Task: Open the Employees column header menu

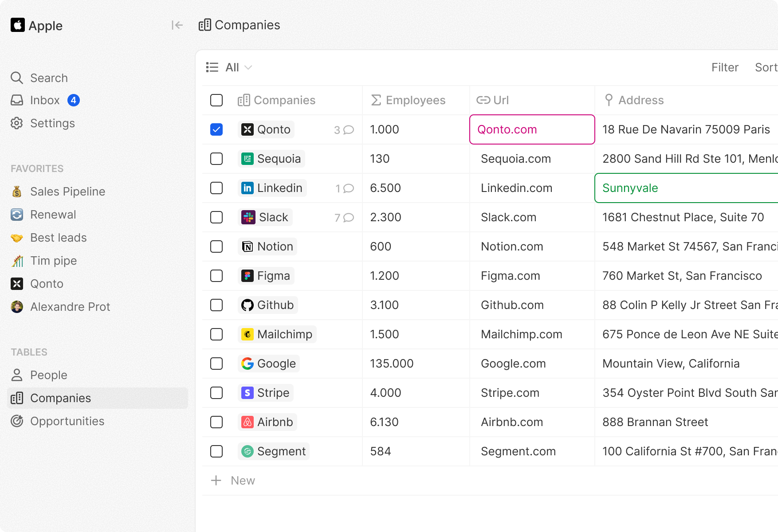Action: coord(415,100)
